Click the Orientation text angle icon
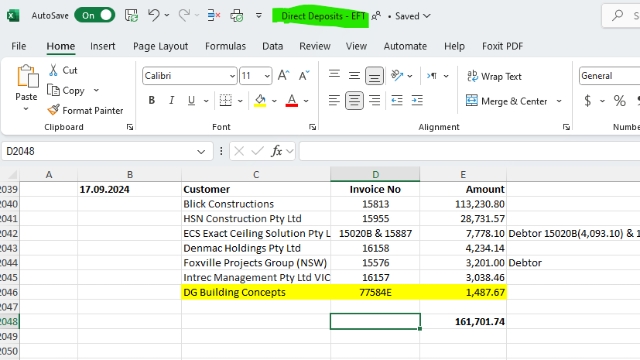Image resolution: width=640 pixels, height=360 pixels. pyautogui.click(x=397, y=76)
